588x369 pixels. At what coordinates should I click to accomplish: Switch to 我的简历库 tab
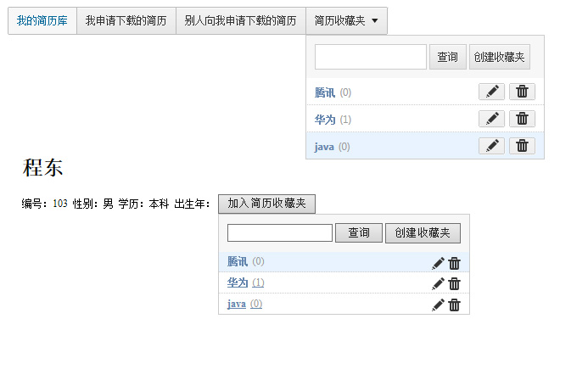42,20
